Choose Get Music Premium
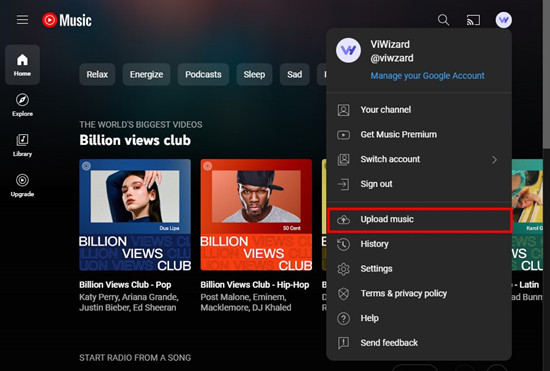The image size is (550, 371). 419,135
